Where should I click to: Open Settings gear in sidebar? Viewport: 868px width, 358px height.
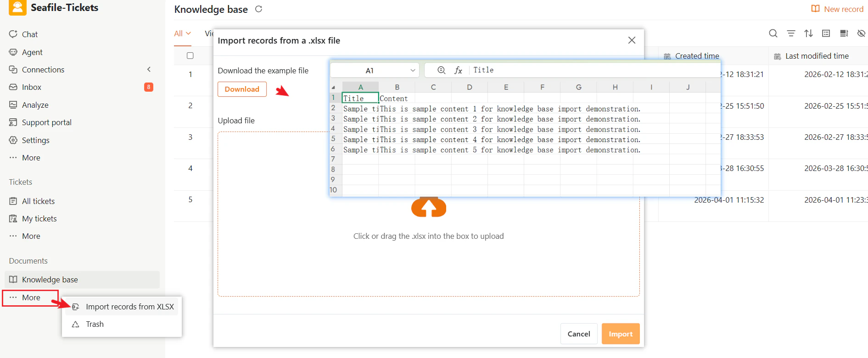(x=13, y=140)
